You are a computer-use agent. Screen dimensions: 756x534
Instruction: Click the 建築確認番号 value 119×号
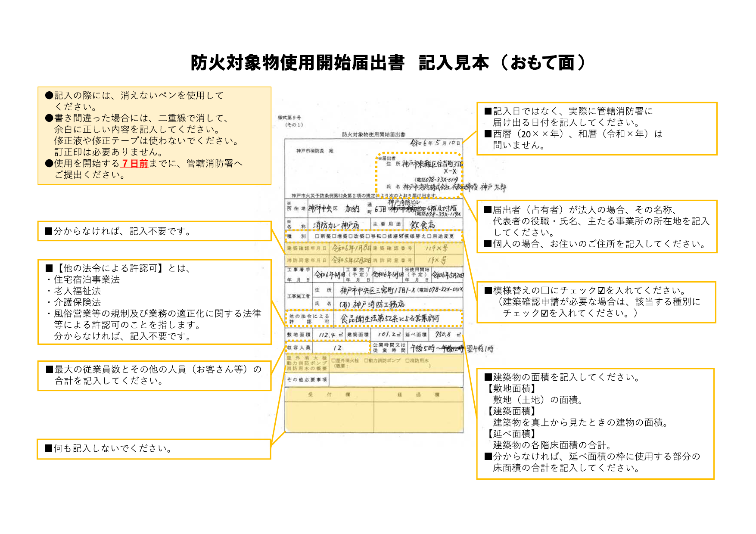[436, 248]
